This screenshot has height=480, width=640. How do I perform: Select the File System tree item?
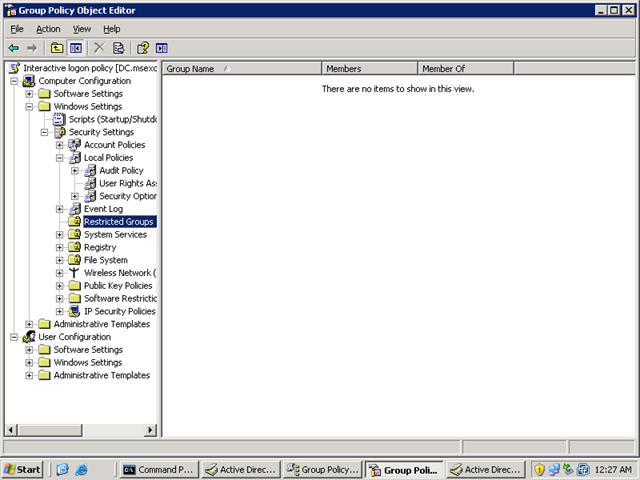tap(106, 260)
